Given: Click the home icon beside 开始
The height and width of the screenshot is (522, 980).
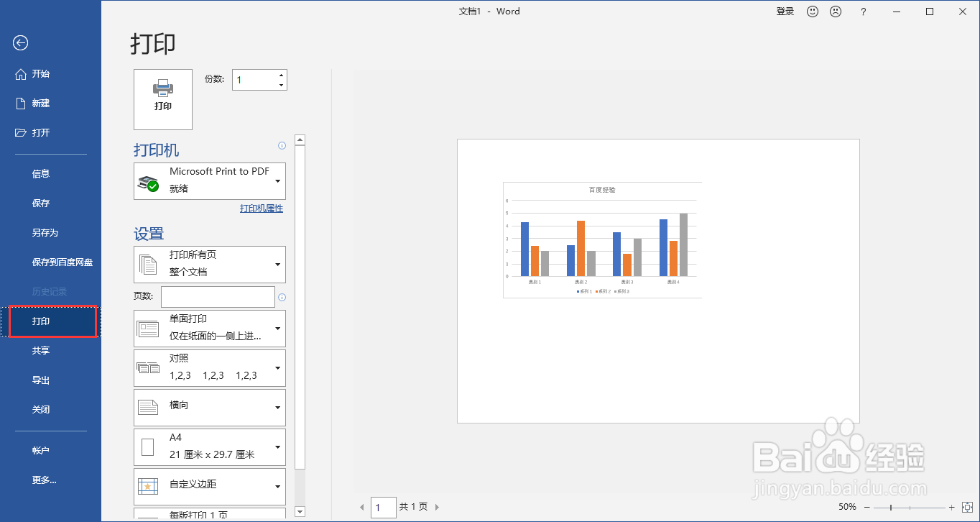Looking at the screenshot, I should tap(21, 74).
